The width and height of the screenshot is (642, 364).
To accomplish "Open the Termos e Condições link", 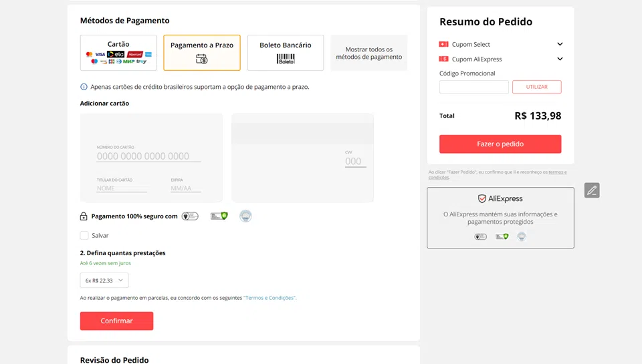I will [x=270, y=298].
